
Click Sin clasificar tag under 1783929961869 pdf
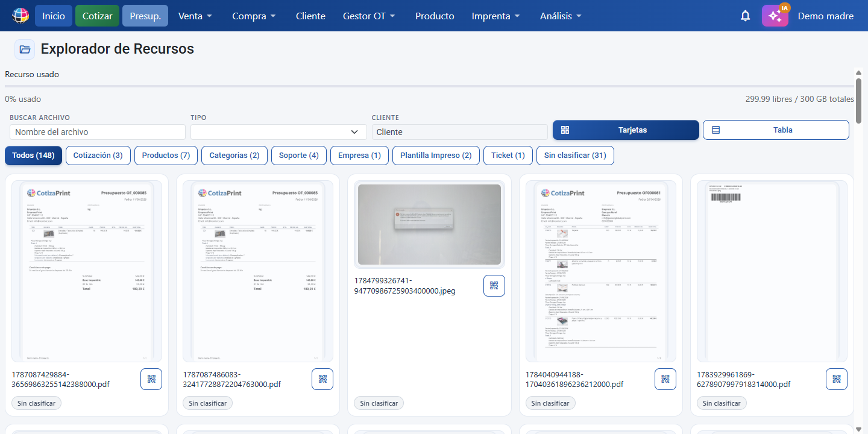point(722,403)
